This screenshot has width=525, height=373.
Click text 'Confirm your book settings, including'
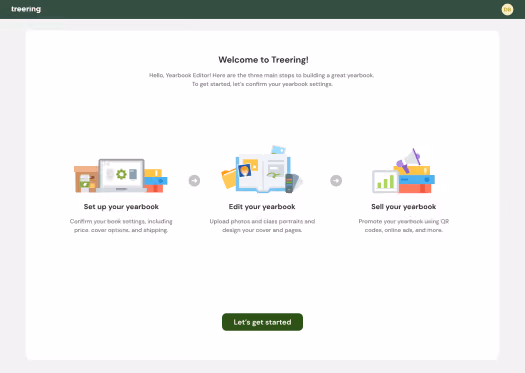coord(121,221)
